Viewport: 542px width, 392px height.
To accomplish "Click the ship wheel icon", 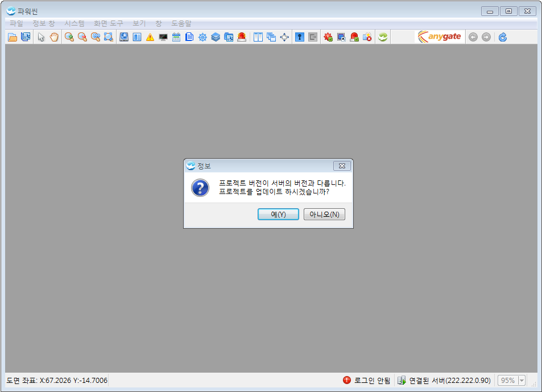I will pyautogui.click(x=202, y=37).
